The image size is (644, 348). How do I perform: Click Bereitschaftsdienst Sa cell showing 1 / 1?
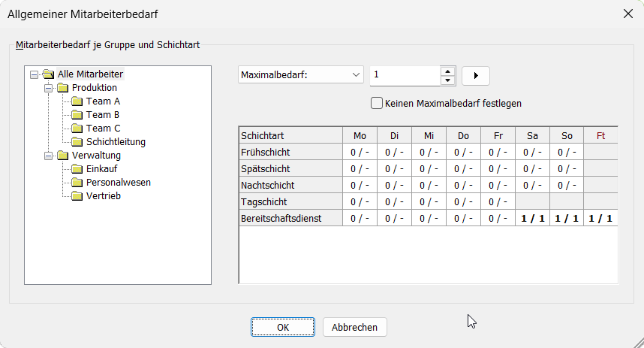[x=533, y=218]
